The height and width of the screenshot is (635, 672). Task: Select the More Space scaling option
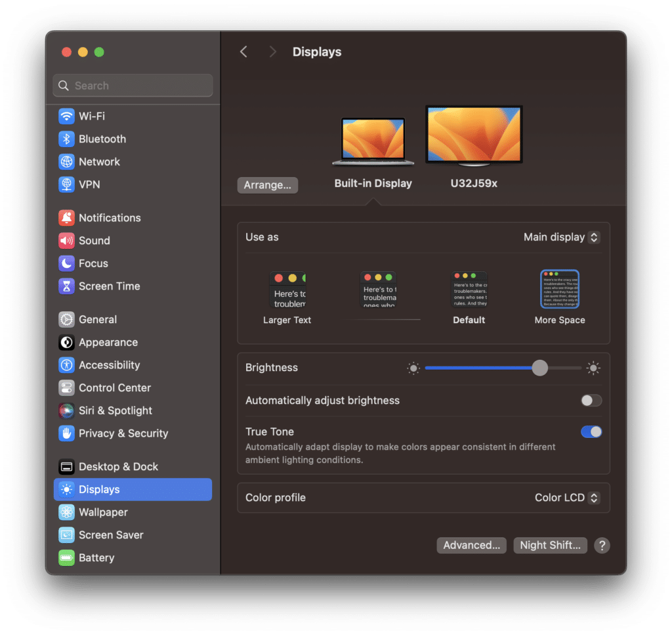(559, 289)
